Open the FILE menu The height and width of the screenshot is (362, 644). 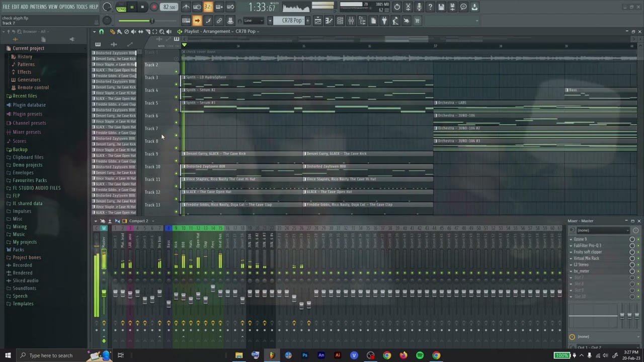6,7
